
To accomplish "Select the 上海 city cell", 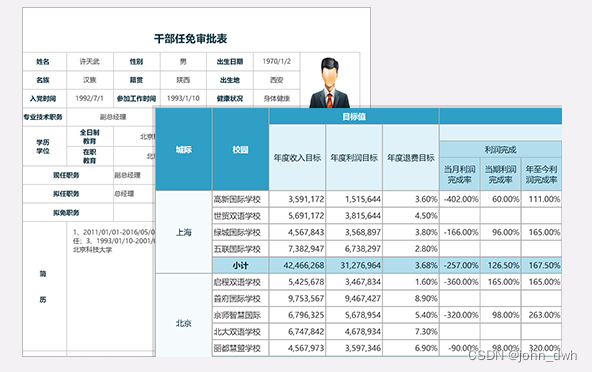I will pyautogui.click(x=183, y=232).
